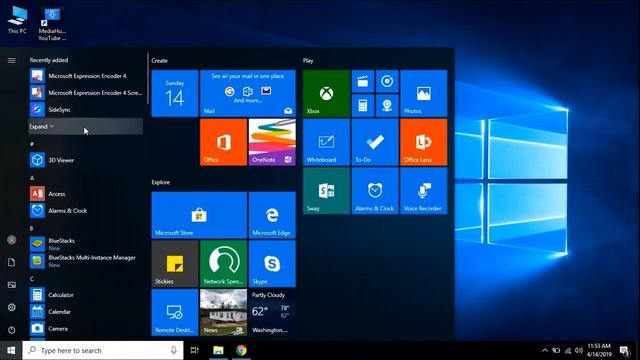Click the Power button in Start

(x=11, y=330)
